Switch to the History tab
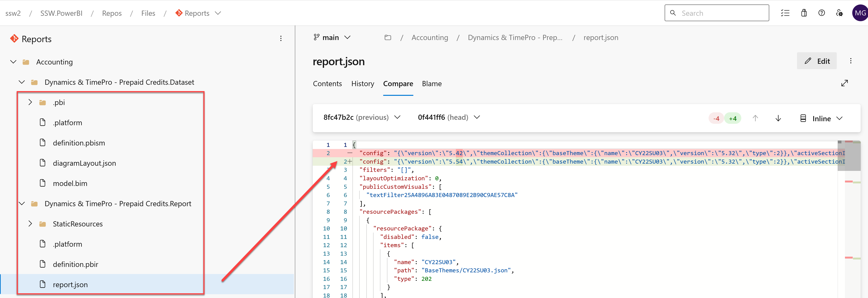 [x=363, y=84]
